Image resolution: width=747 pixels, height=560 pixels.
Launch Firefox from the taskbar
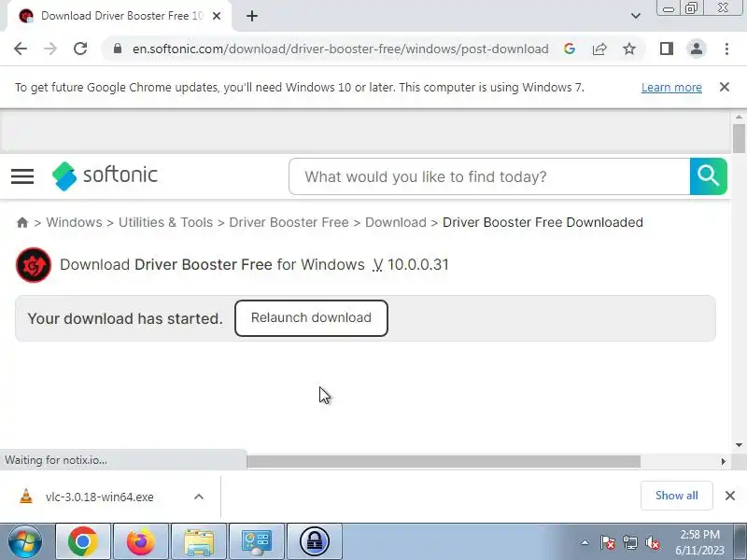[141, 541]
